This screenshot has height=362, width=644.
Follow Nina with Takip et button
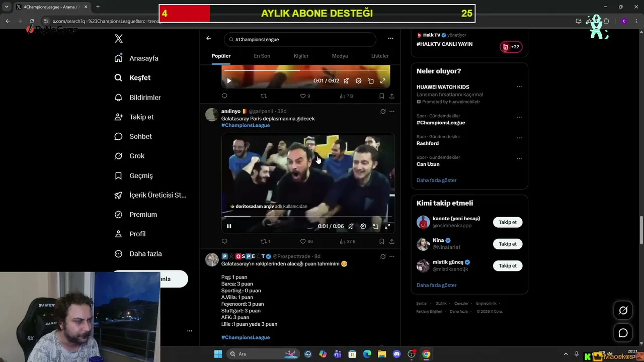coord(508,244)
